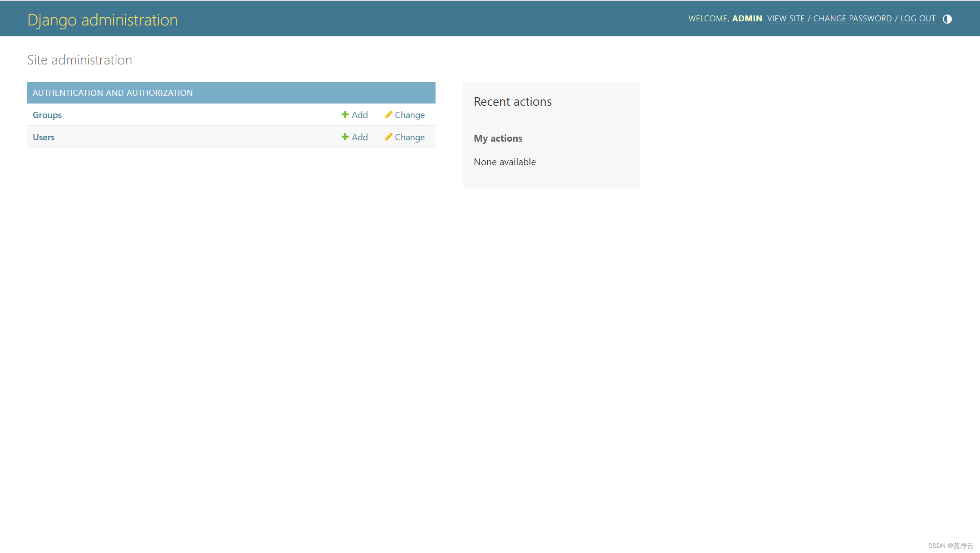Click yellow pencil icon in Groups row
The image size is (980, 553).
coord(388,114)
